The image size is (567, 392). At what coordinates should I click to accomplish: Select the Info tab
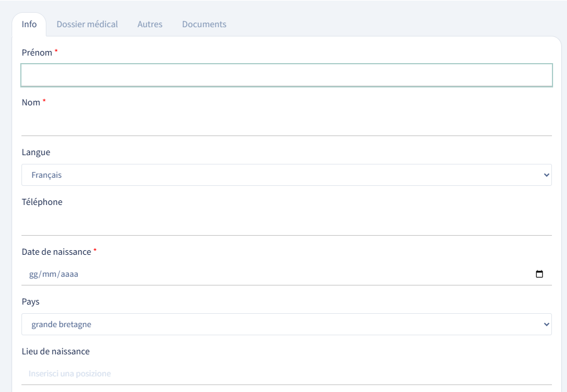click(29, 24)
